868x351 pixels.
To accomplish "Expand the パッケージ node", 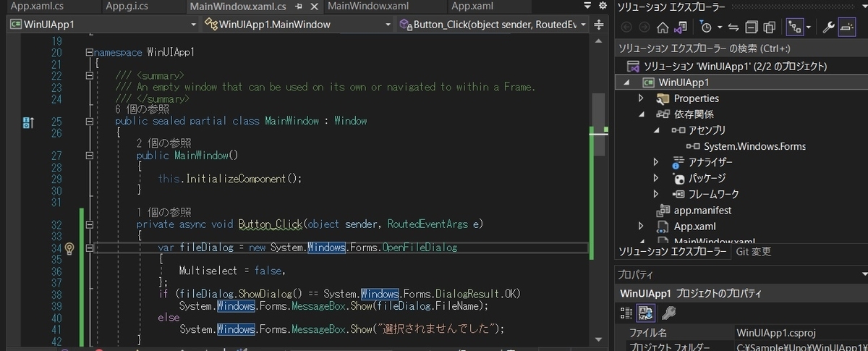I will pyautogui.click(x=656, y=178).
